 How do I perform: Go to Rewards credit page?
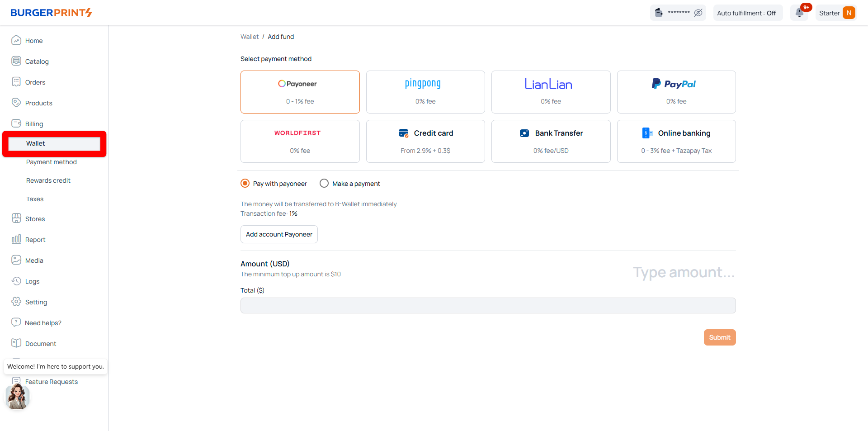pyautogui.click(x=48, y=180)
